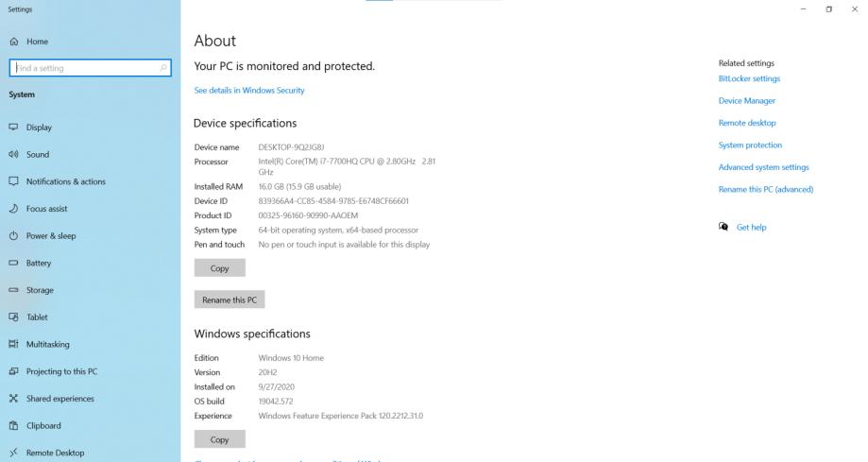Copy the Windows specifications
The height and width of the screenshot is (462, 868).
click(220, 439)
